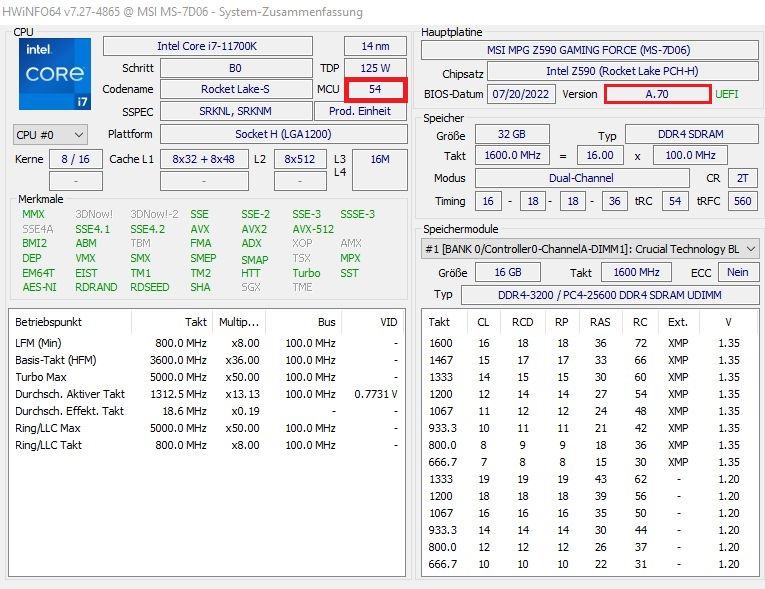Viewport: 765px width, 589px height.
Task: Click the 14 nm process field
Action: 375,46
